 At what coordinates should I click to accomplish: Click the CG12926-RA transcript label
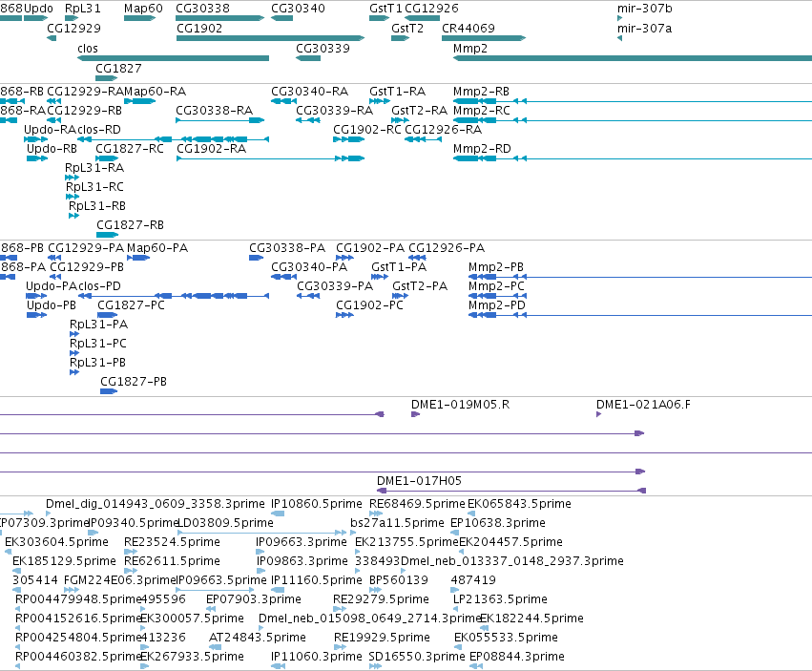click(x=444, y=130)
